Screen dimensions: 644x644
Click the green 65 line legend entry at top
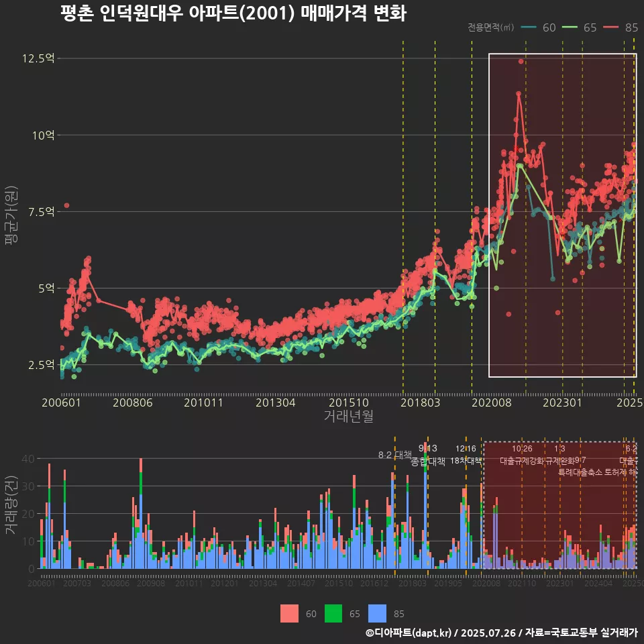tap(579, 28)
